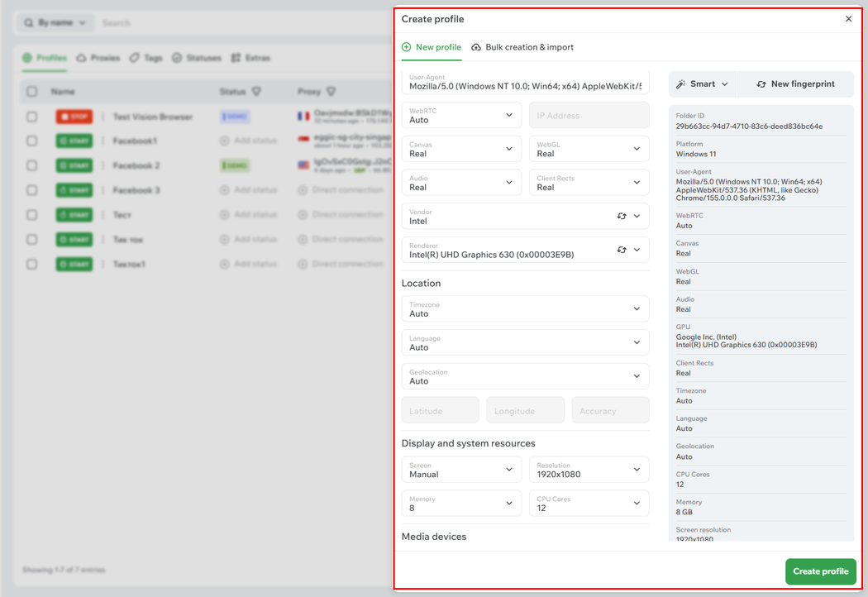Click the Windows 11 platform value
868x597 pixels.
point(696,154)
